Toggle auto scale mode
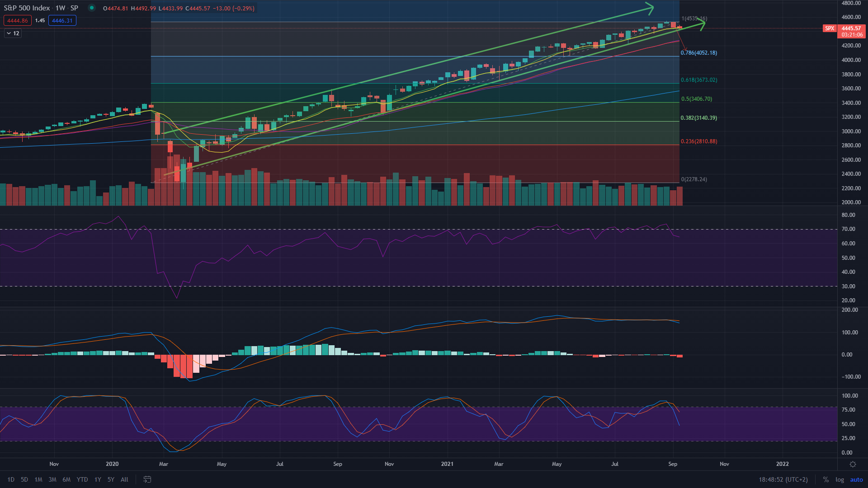This screenshot has height=488, width=868. coord(856,479)
